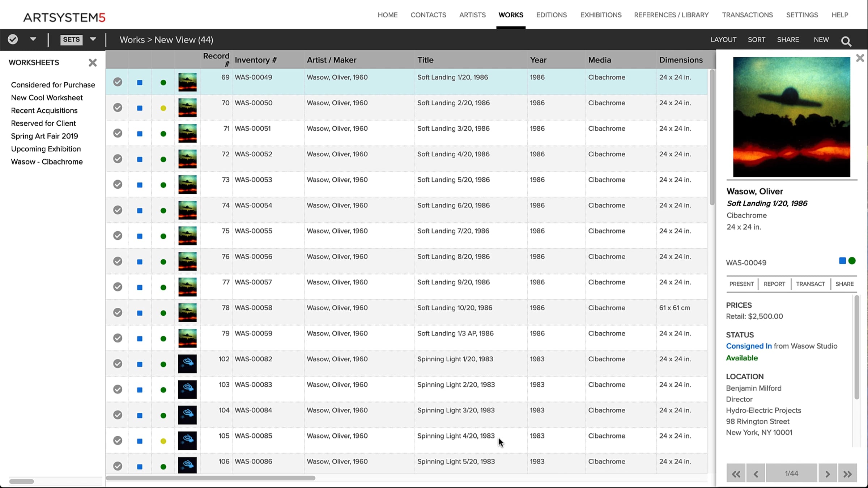Go to next record arrow
Screen dimensions: 868x488
[x=827, y=474]
